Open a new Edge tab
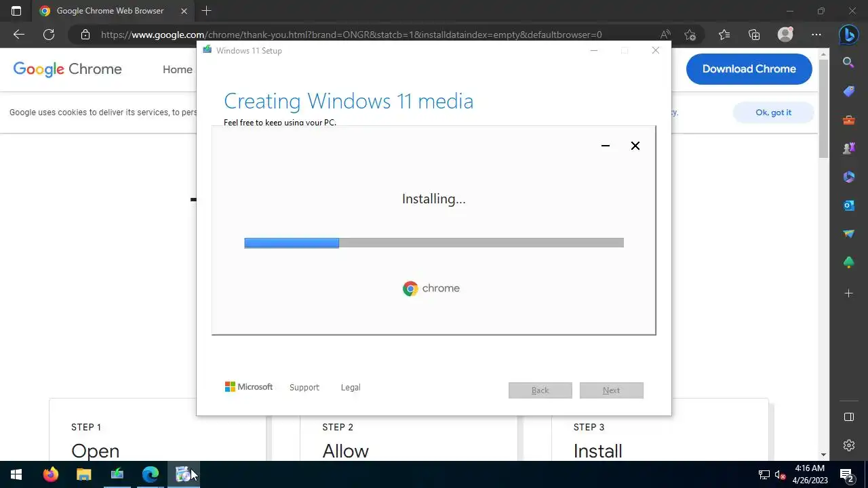Screen dimensions: 868x488 point(206,11)
